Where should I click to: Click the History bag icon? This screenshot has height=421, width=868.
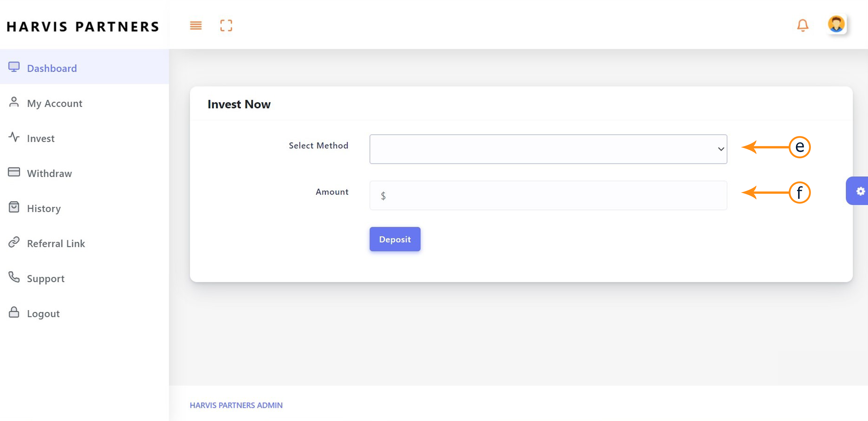pos(14,207)
